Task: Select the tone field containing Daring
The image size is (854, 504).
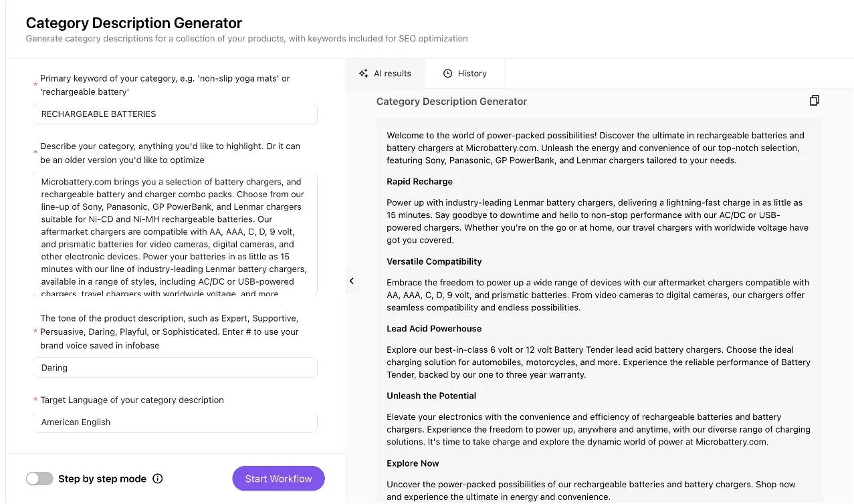Action: (175, 368)
